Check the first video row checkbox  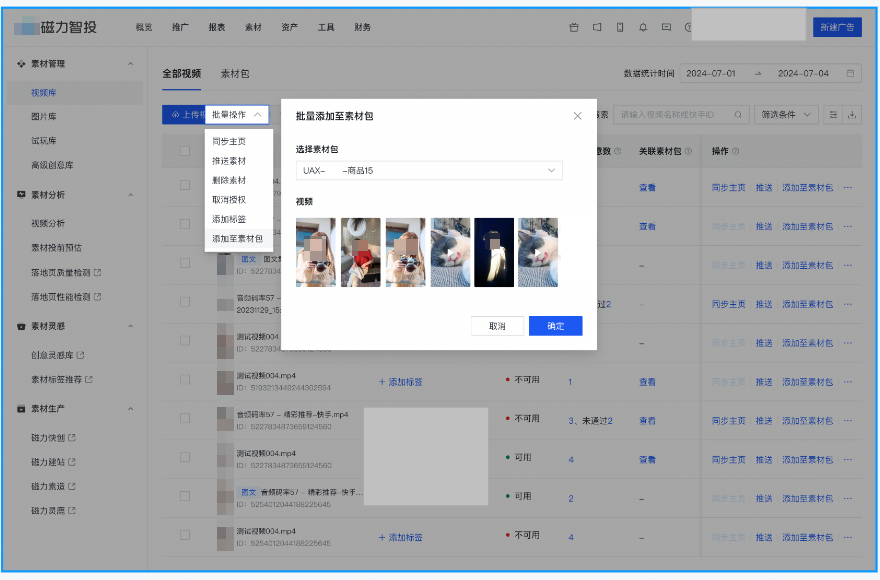coord(185,186)
